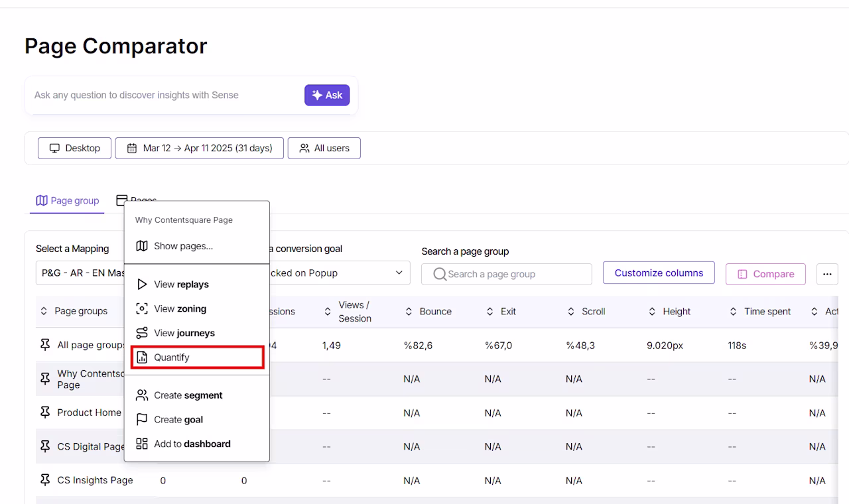Pin the Why Contentsquare Page row
Viewport: 849px width, 504px height.
(45, 379)
